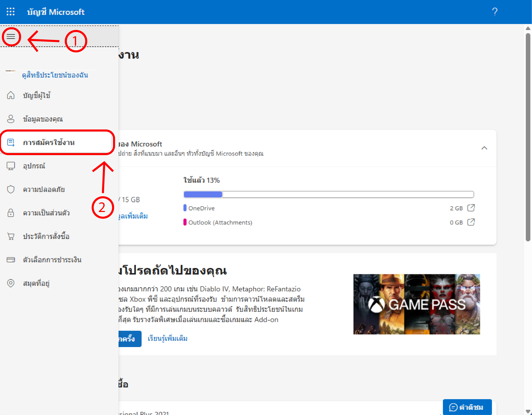Click the storage usage progress bar
The height and width of the screenshot is (415, 532).
329,194
